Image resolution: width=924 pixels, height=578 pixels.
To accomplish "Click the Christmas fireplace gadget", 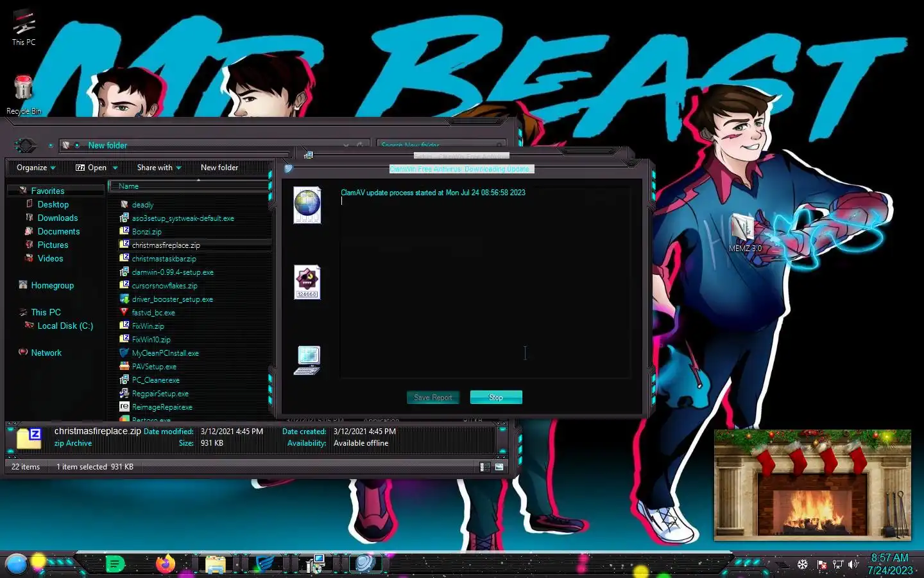I will click(x=812, y=485).
